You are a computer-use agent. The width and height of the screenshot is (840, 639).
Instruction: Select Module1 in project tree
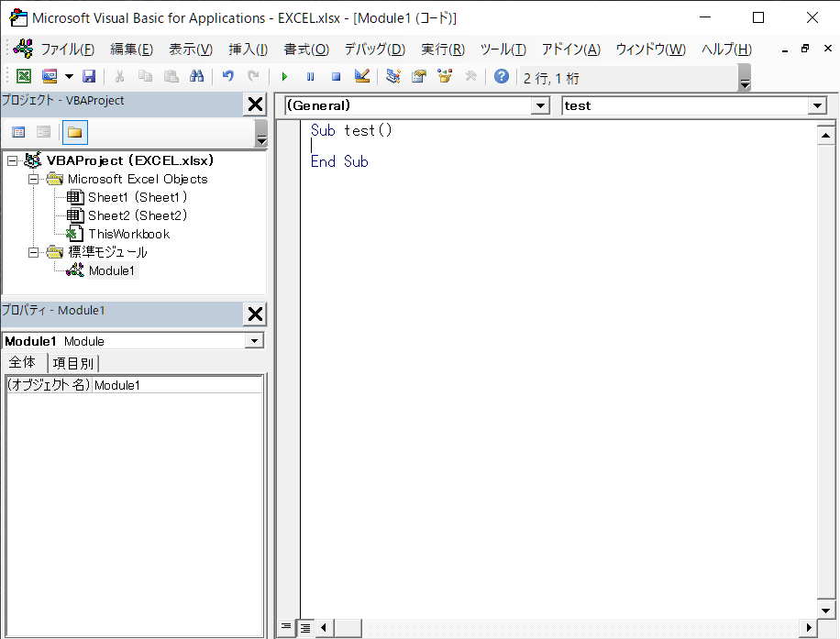112,270
